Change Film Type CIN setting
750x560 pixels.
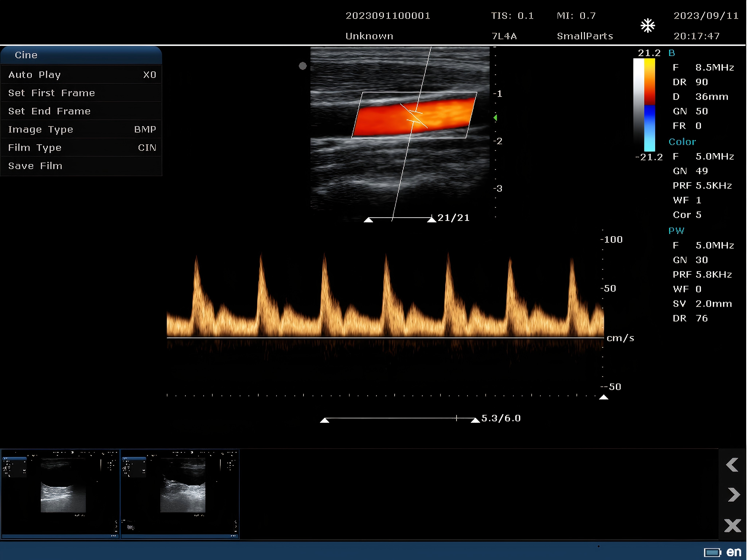(x=81, y=148)
